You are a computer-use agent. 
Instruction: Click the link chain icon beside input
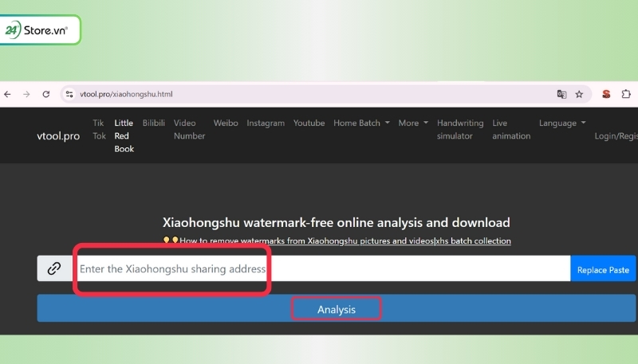point(54,268)
